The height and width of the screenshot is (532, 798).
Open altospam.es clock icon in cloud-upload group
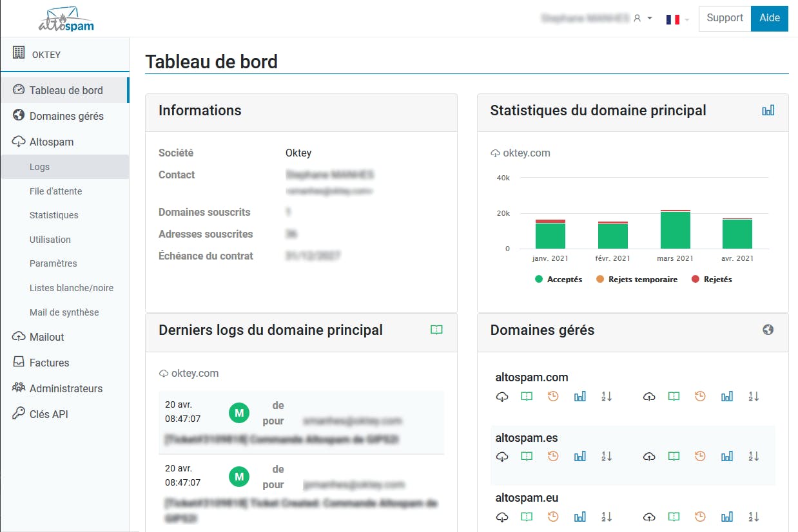click(700, 456)
